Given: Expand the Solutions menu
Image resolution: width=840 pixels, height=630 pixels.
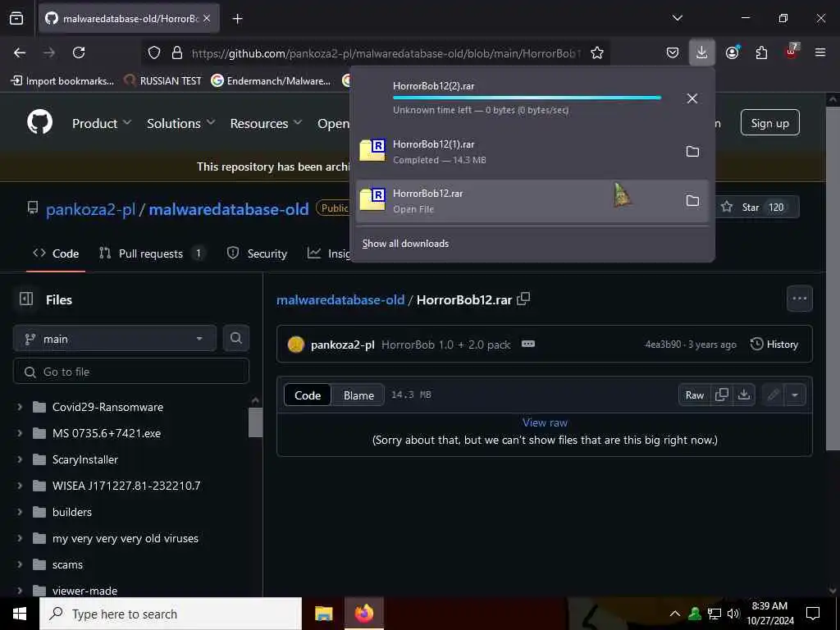Looking at the screenshot, I should pyautogui.click(x=181, y=123).
